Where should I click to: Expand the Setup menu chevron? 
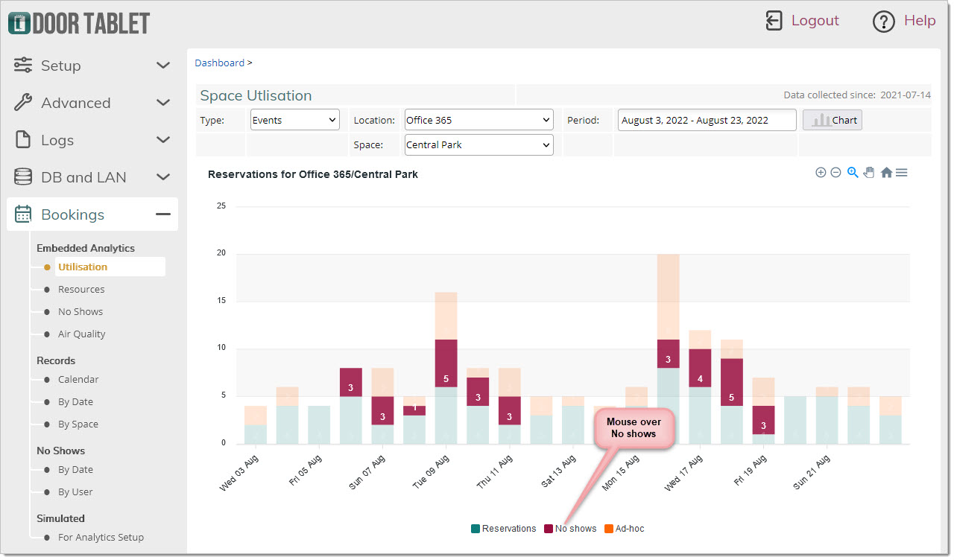[163, 66]
